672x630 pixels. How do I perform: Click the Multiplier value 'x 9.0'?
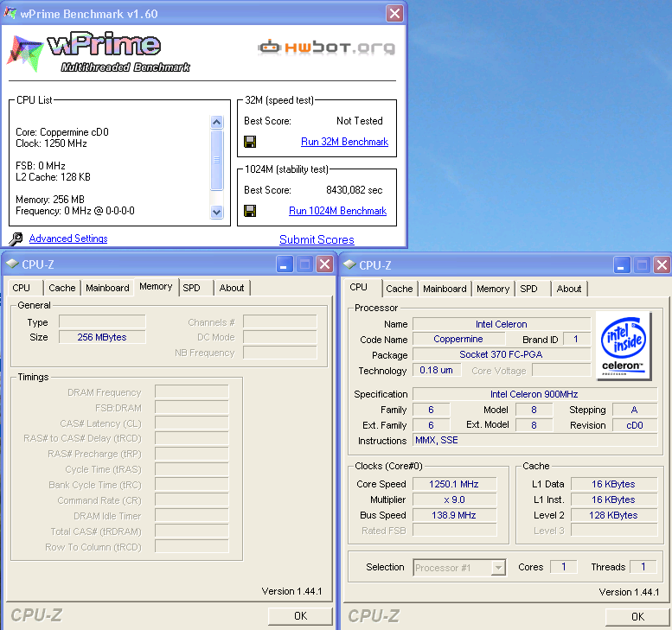coord(454,500)
